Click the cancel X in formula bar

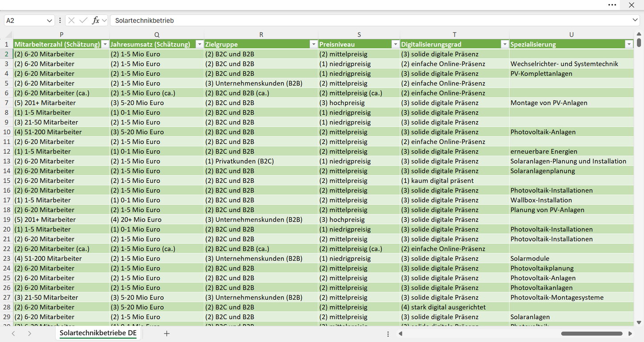(x=71, y=21)
